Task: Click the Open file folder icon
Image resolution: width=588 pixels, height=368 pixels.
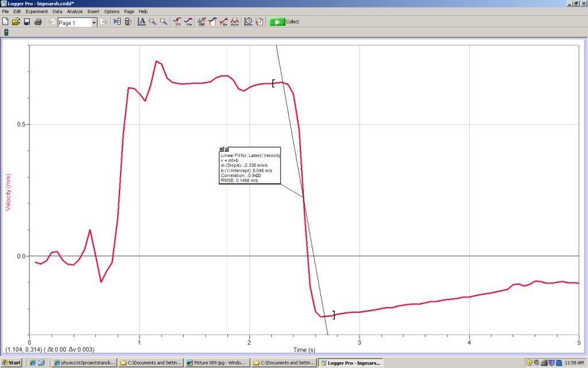Action: click(16, 22)
